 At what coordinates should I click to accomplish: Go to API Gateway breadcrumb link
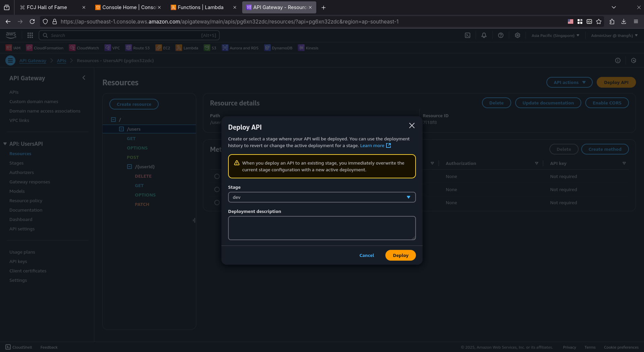coord(33,60)
